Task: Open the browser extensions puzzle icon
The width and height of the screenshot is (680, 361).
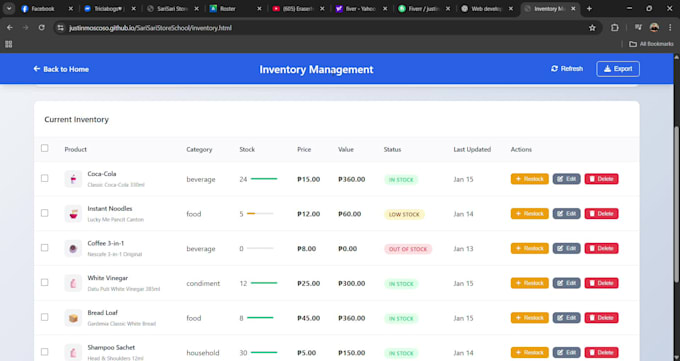Action: [x=615, y=28]
